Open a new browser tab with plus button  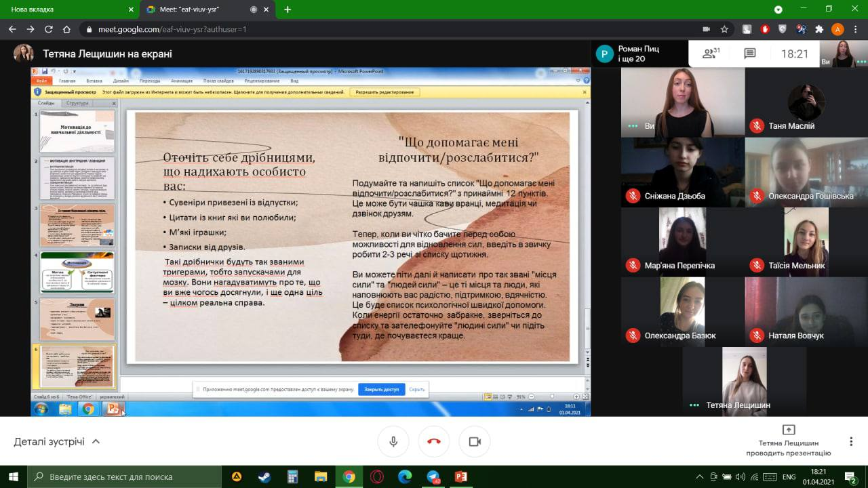[x=288, y=9]
